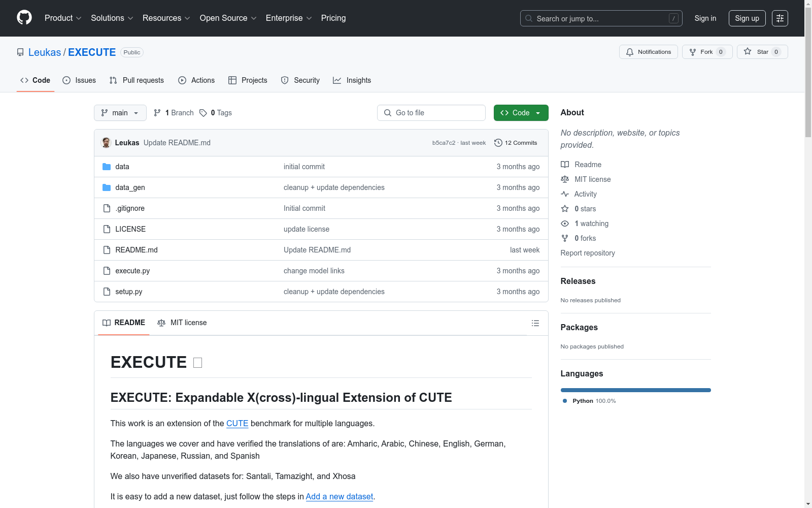View the 0 Tags link

tap(216, 113)
